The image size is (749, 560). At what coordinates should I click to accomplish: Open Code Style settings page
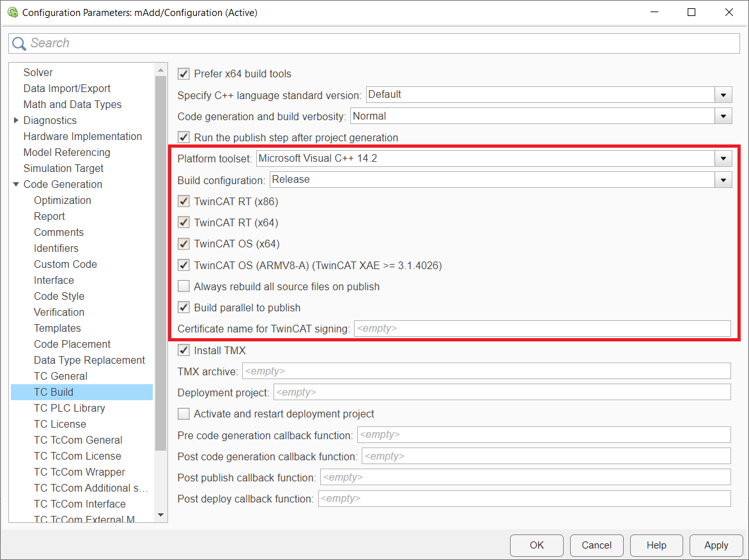click(x=59, y=296)
